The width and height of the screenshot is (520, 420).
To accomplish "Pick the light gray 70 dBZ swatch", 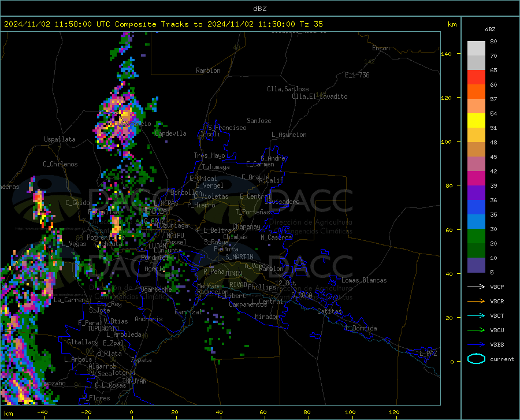I will pos(476,49).
